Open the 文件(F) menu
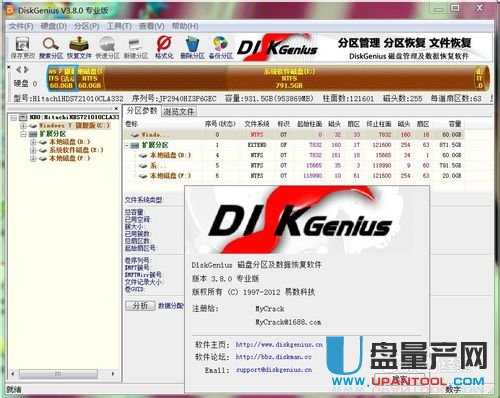Image resolution: width=500 pixels, height=398 pixels. (x=20, y=26)
